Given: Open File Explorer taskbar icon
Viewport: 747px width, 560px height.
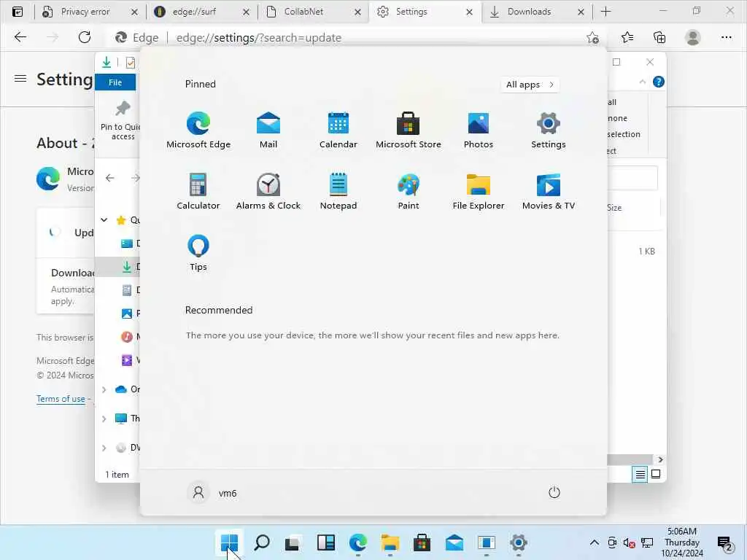Looking at the screenshot, I should (390, 542).
